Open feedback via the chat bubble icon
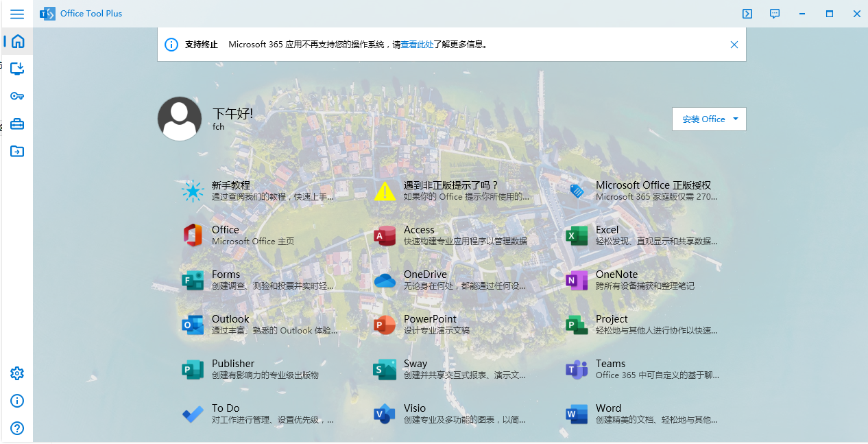The height and width of the screenshot is (444, 868). click(774, 14)
